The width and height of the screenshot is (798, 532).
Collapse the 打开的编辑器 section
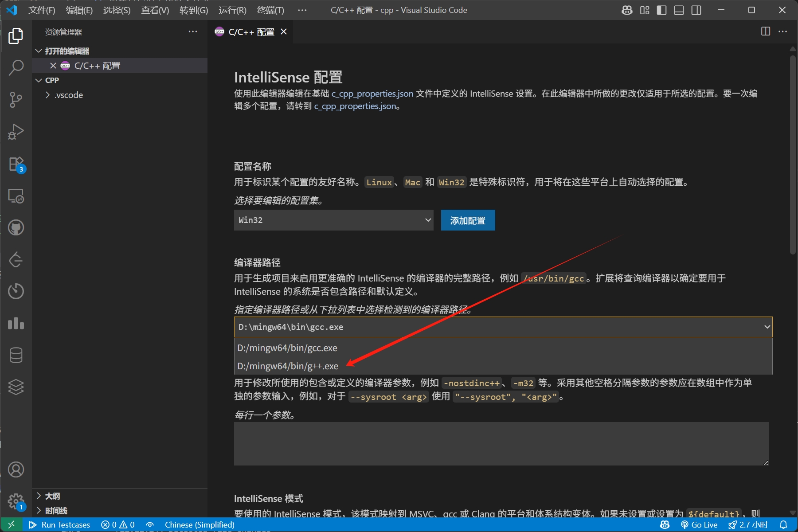point(39,51)
